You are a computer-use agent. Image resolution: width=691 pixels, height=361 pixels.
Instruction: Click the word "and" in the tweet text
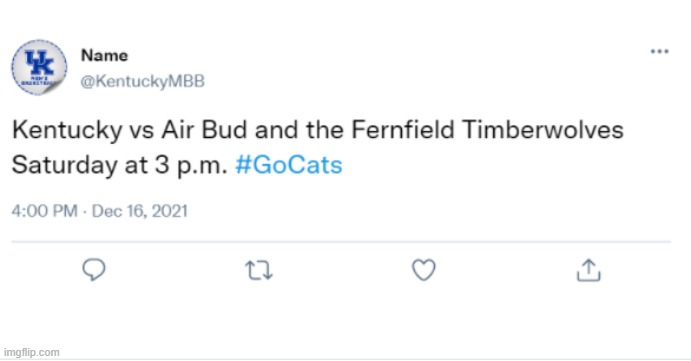pyautogui.click(x=276, y=130)
